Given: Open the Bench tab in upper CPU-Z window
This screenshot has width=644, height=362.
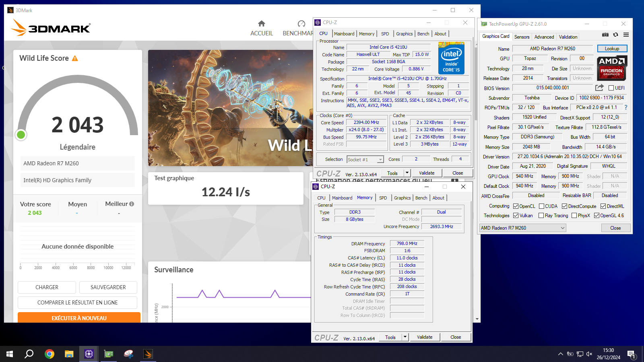Looking at the screenshot, I should pyautogui.click(x=423, y=34).
